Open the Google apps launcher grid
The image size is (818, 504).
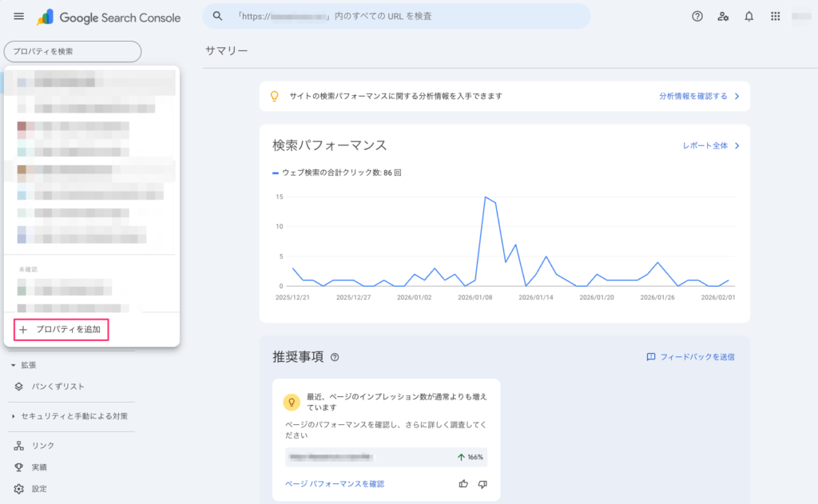774,16
